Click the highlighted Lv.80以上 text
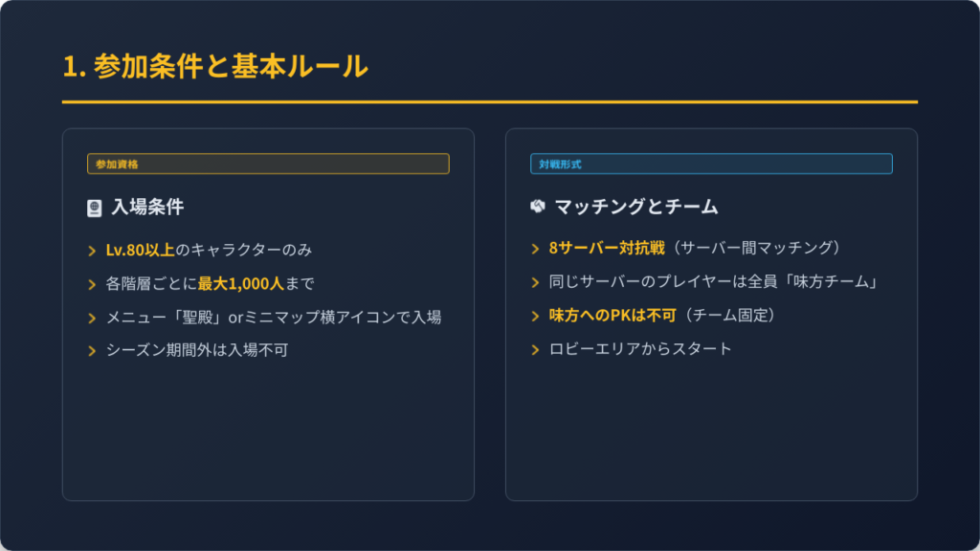This screenshot has width=980, height=551. tap(141, 251)
